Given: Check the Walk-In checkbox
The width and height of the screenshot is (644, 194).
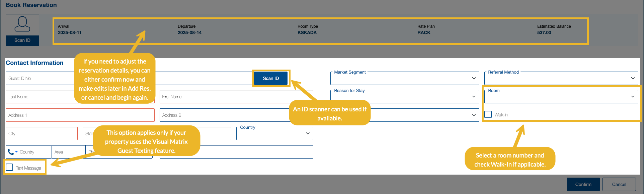Looking at the screenshot, I should coord(488,115).
